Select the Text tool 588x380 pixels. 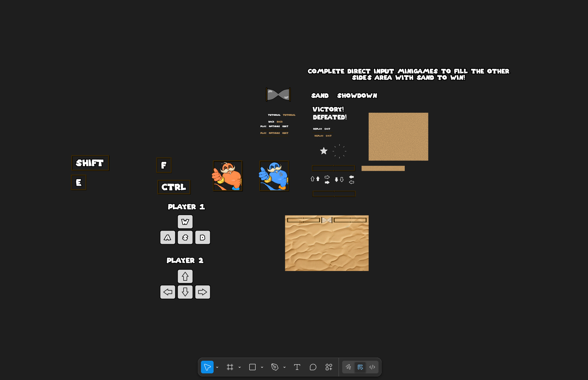click(x=297, y=367)
